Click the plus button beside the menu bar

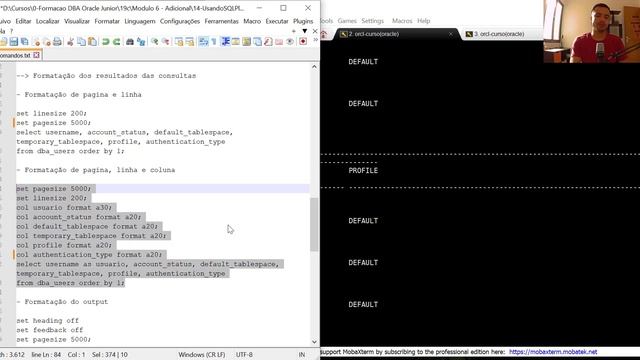coord(293,31)
